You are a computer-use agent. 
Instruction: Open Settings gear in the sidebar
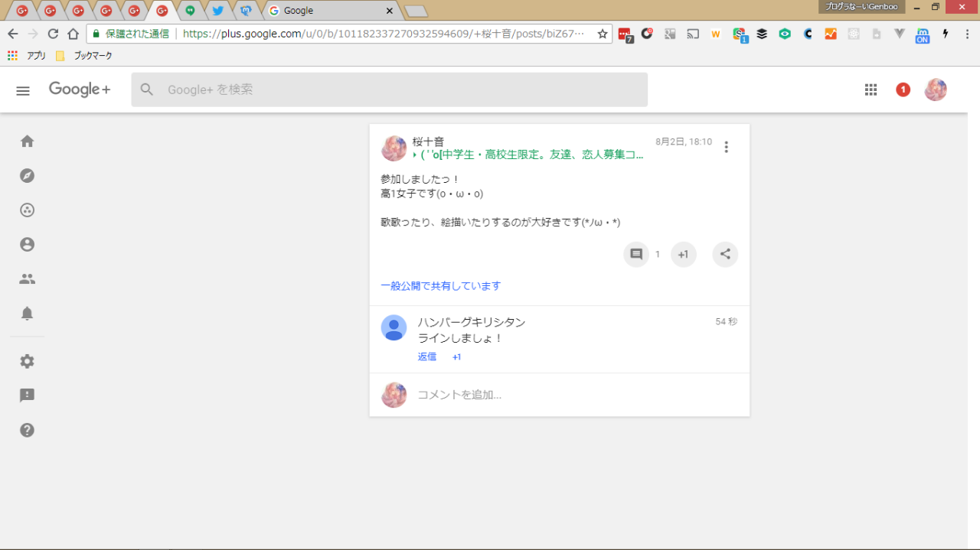pos(27,361)
